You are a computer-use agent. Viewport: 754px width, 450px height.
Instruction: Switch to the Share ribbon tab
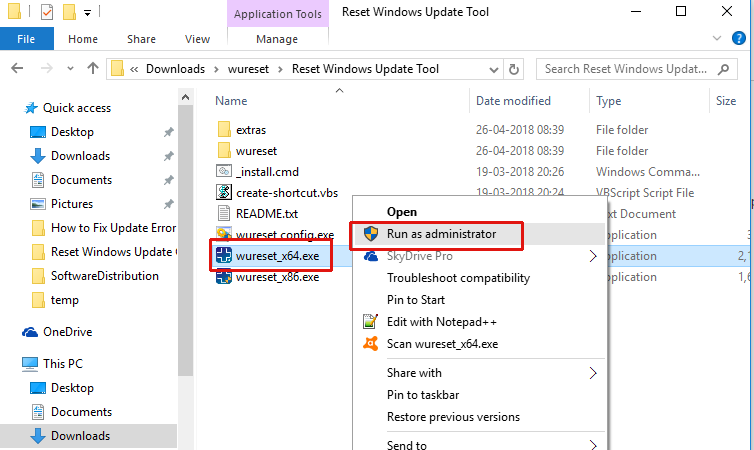tap(141, 39)
